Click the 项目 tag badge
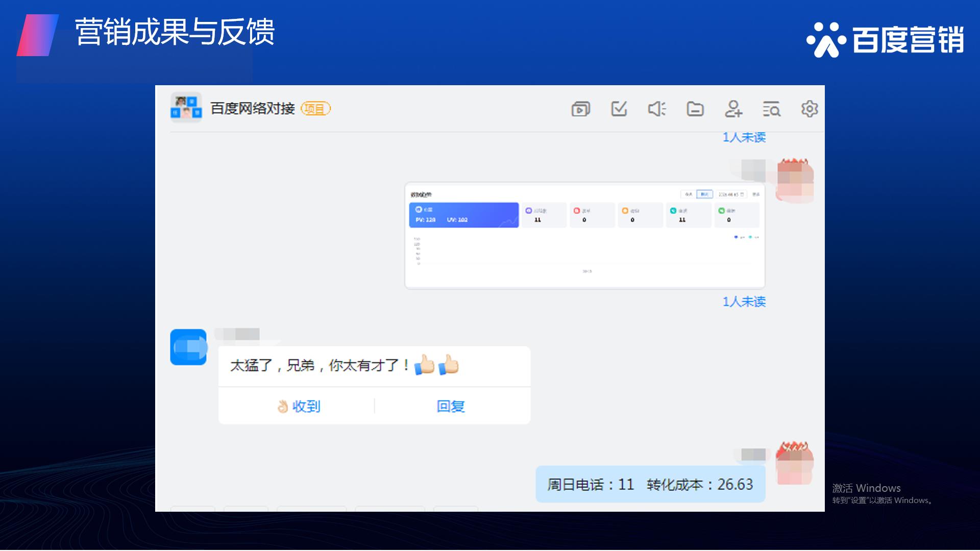 click(x=316, y=109)
